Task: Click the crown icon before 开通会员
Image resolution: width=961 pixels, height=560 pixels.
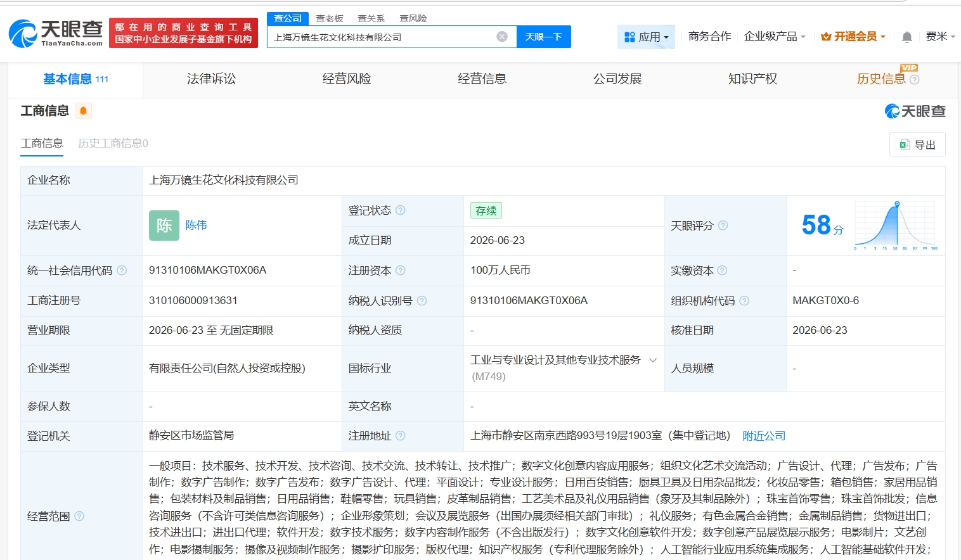Action: tap(826, 37)
